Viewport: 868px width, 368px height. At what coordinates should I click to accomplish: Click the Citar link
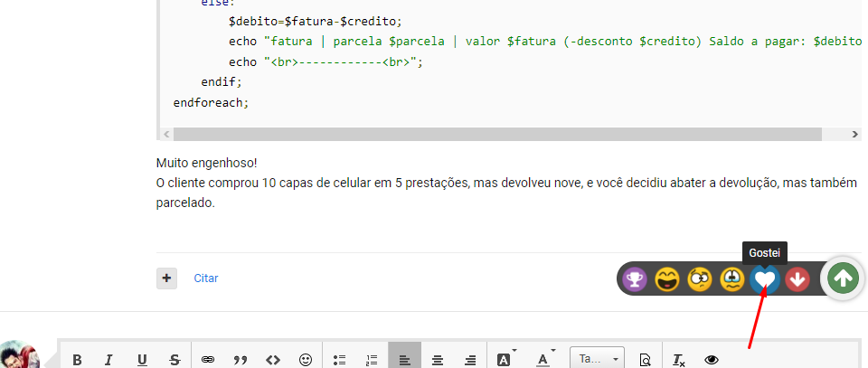tap(206, 278)
